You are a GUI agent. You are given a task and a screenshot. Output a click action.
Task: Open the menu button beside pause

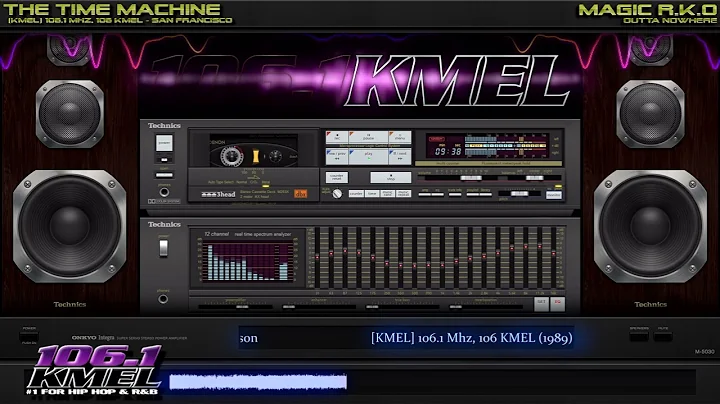[x=400, y=137]
